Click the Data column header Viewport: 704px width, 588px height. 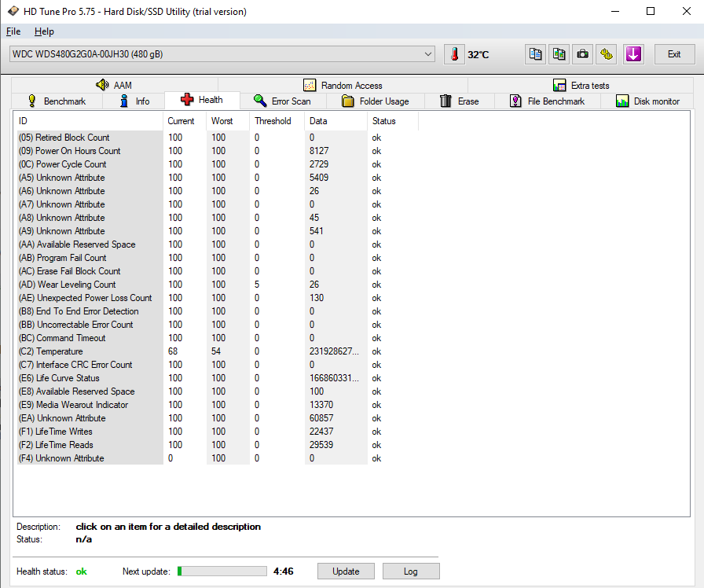335,121
